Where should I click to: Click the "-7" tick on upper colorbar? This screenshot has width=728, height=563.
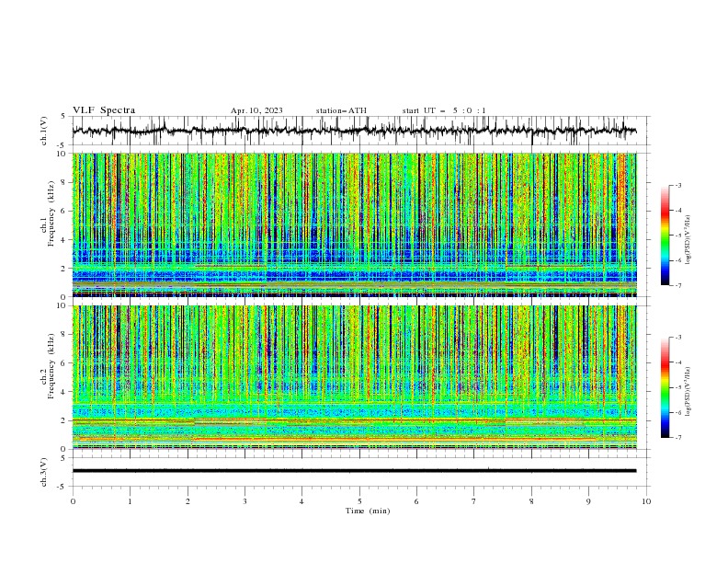tap(677, 285)
